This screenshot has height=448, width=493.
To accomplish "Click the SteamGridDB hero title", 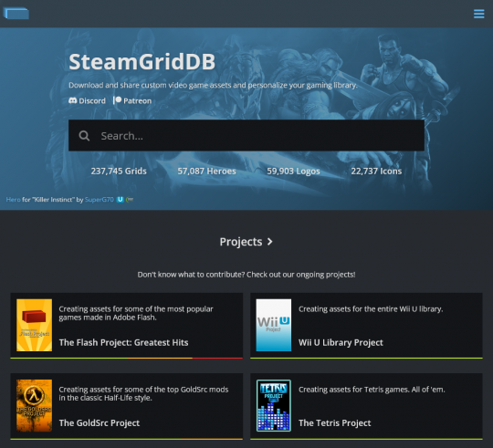I will pos(142,61).
